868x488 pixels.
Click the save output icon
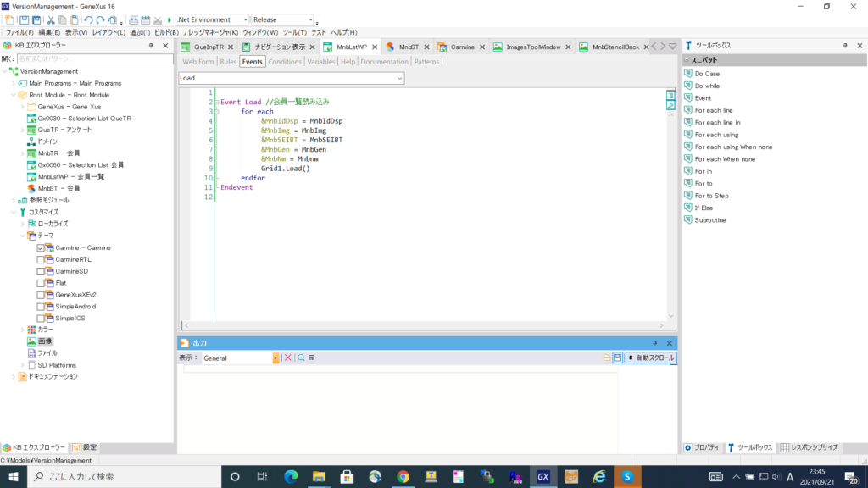(x=618, y=358)
